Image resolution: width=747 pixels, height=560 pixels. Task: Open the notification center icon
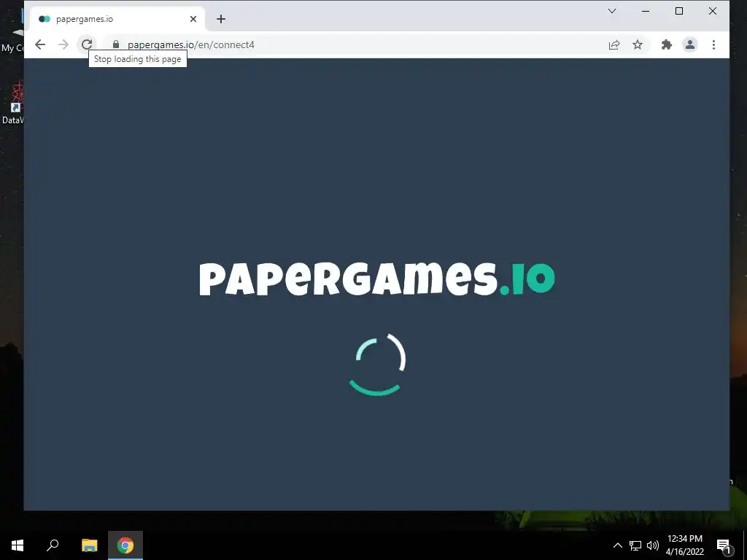tap(724, 545)
